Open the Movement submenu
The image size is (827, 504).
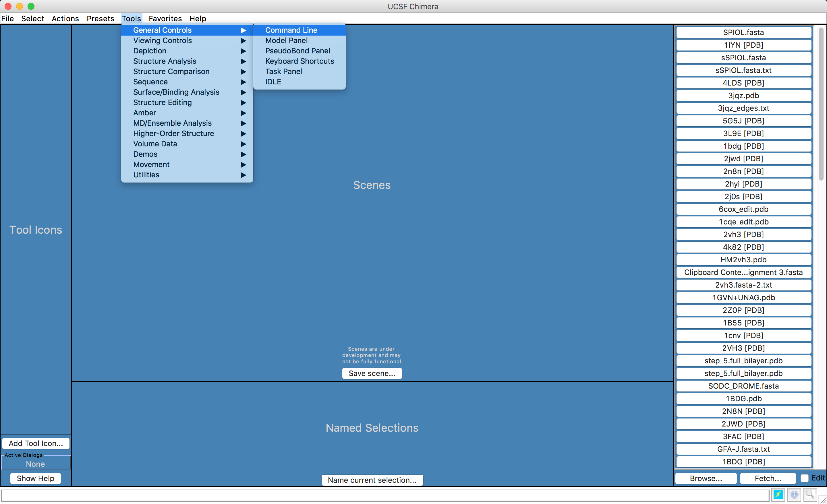[x=187, y=164]
